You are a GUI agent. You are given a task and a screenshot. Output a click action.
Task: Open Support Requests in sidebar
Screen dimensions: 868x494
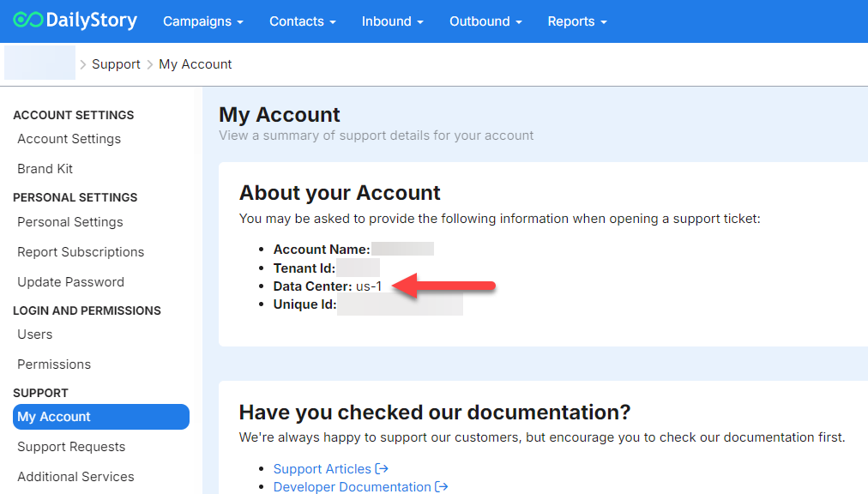point(71,447)
